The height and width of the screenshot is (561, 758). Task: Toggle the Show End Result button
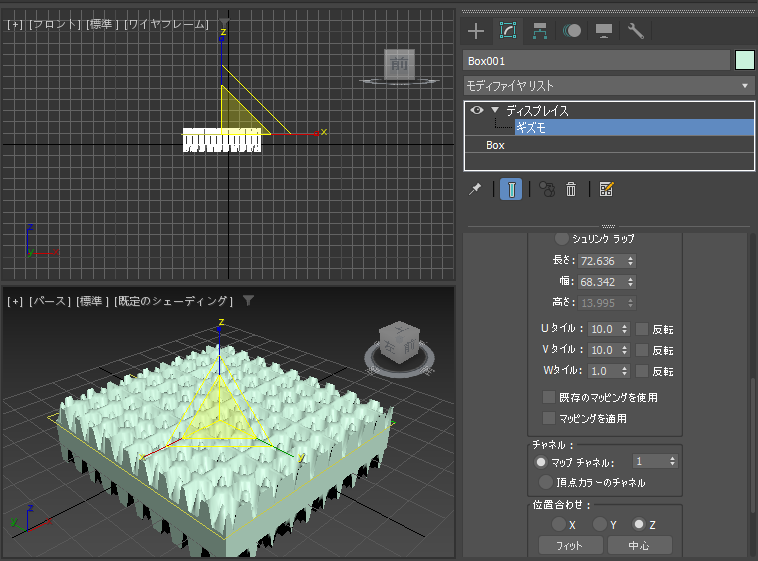[x=511, y=189]
